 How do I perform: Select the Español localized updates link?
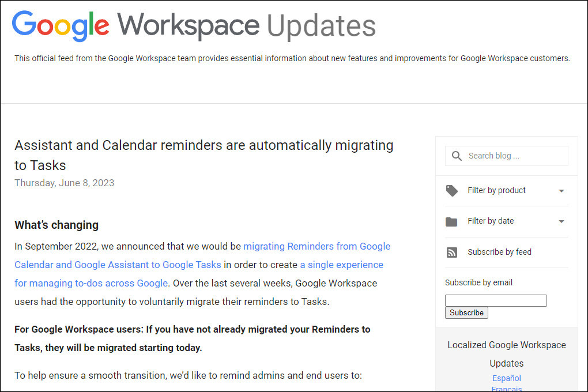[507, 378]
